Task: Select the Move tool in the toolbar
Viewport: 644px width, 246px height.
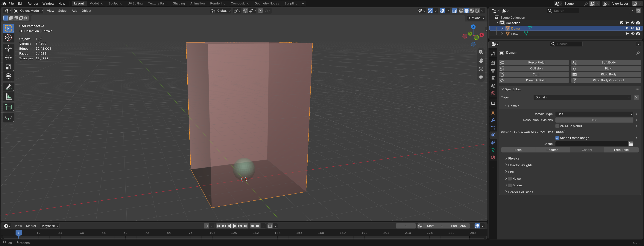Action: [8, 48]
